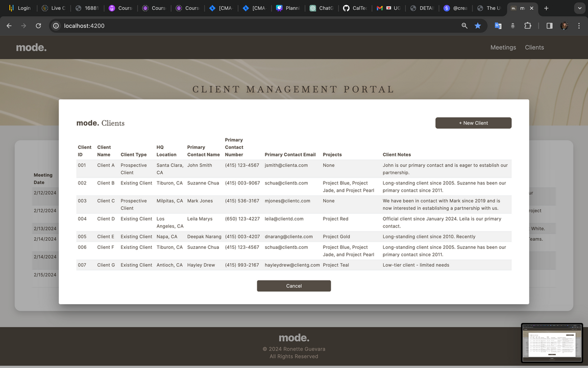
Task: Click the zoom magnifier icon in address bar
Action: [x=464, y=26]
